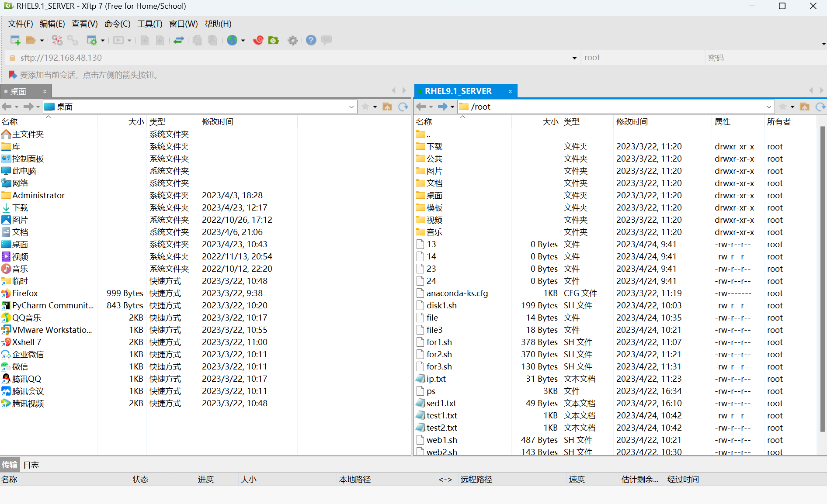Open Options with the gear icon
Screen dimensions: 827x504
point(293,40)
